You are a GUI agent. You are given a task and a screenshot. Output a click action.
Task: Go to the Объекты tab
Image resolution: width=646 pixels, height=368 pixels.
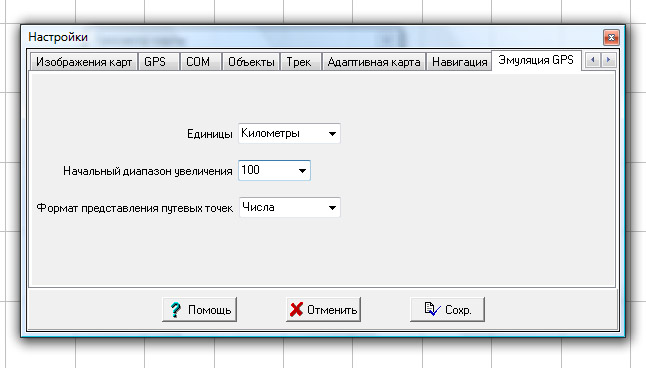251,62
